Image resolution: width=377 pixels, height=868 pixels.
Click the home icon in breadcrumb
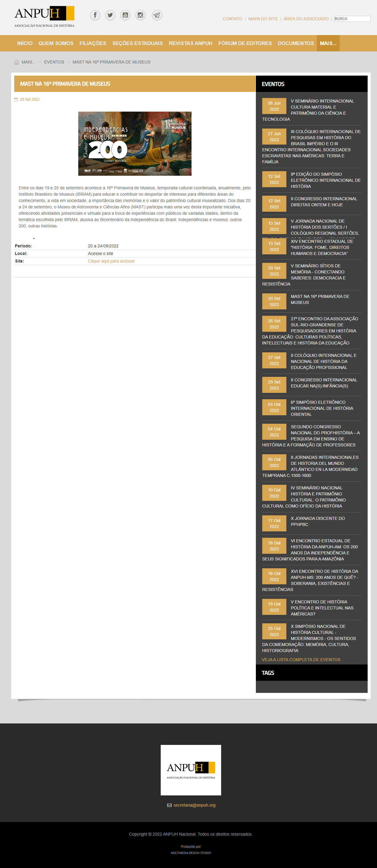click(x=17, y=62)
